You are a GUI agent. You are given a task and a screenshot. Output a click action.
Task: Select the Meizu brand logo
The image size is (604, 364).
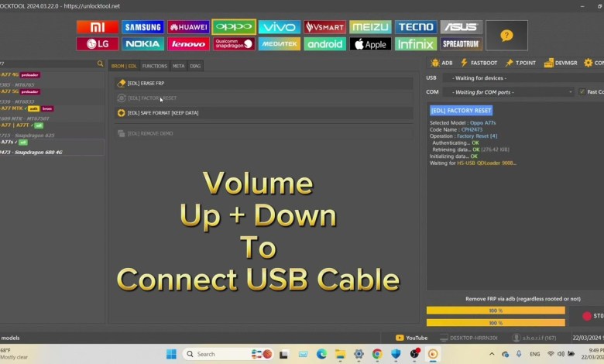370,27
